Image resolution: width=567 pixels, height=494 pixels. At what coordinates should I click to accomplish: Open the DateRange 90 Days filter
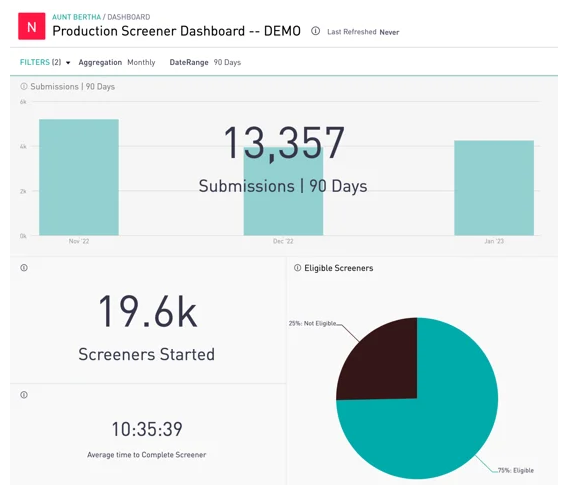coord(205,63)
